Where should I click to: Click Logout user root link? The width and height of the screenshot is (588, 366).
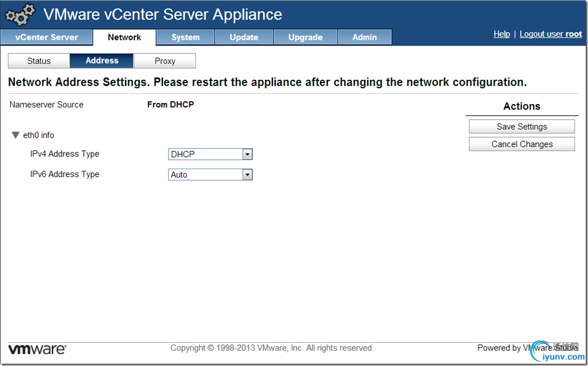click(x=550, y=34)
